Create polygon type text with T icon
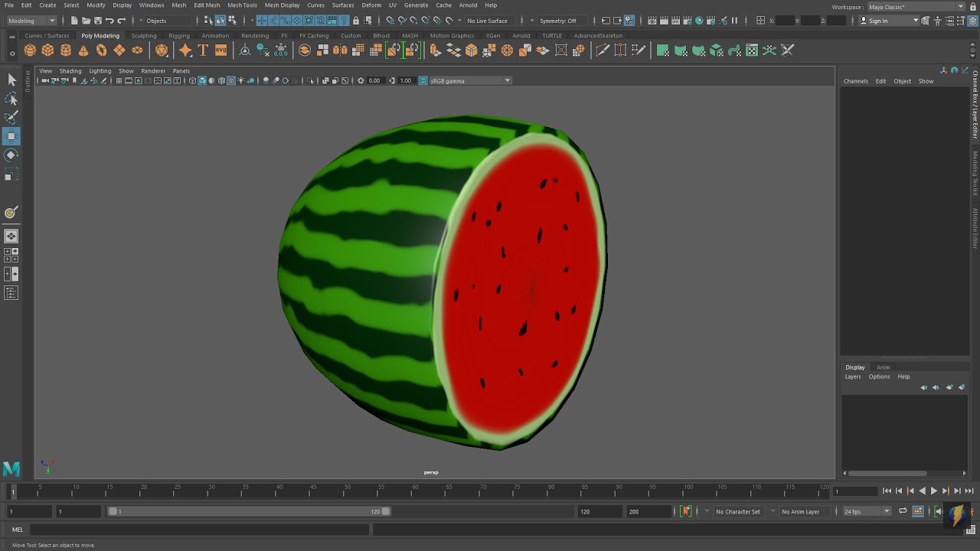Image resolution: width=980 pixels, height=551 pixels. (x=203, y=51)
